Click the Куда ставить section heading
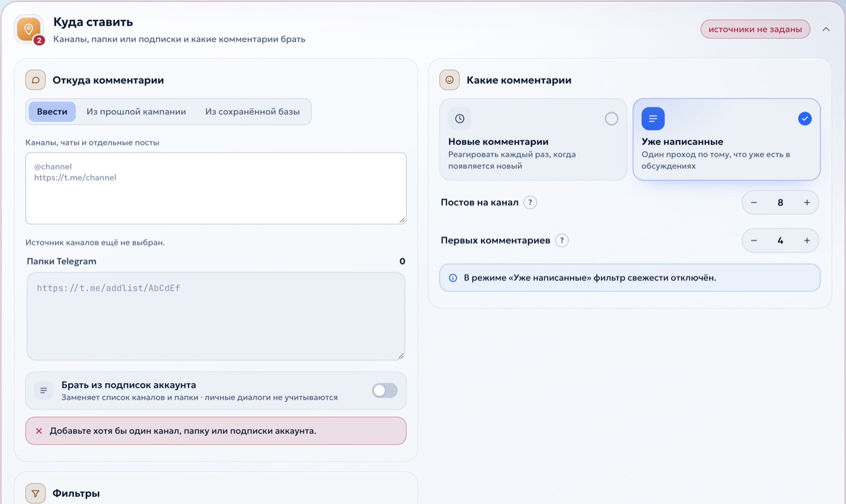The height and width of the screenshot is (504, 846). tap(93, 22)
